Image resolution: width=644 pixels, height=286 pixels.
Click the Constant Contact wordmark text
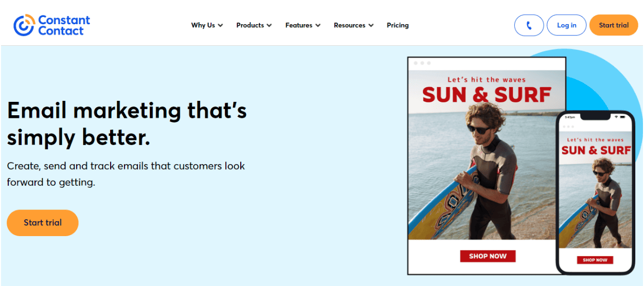point(64,26)
